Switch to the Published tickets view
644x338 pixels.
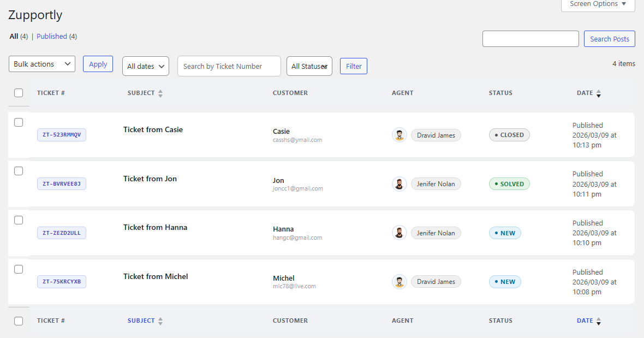(51, 36)
